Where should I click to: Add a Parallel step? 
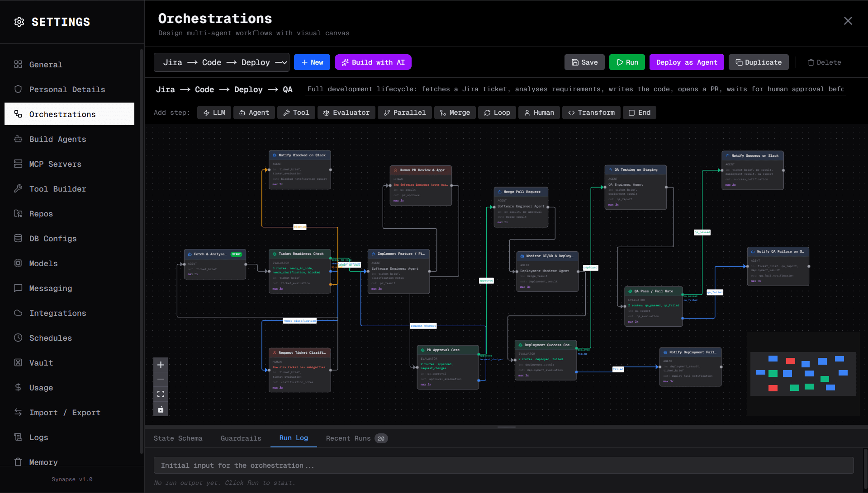click(405, 113)
